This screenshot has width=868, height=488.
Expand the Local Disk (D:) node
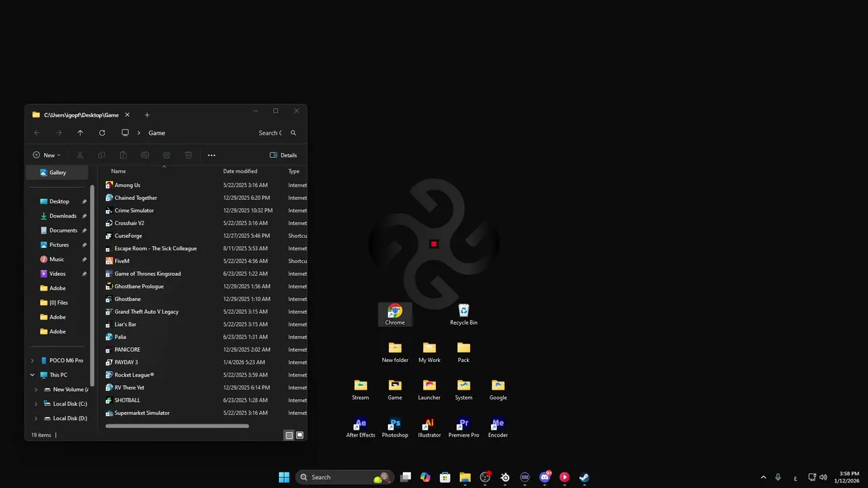[36, 418]
